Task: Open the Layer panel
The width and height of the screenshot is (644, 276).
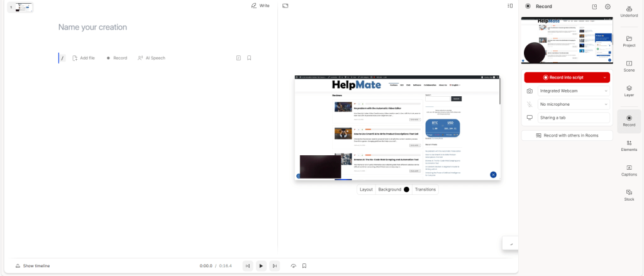Action: (629, 91)
